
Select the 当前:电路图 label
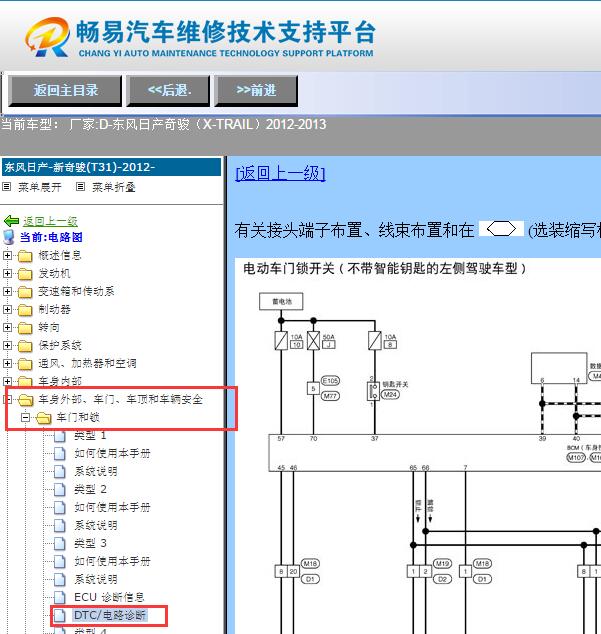[x=51, y=237]
